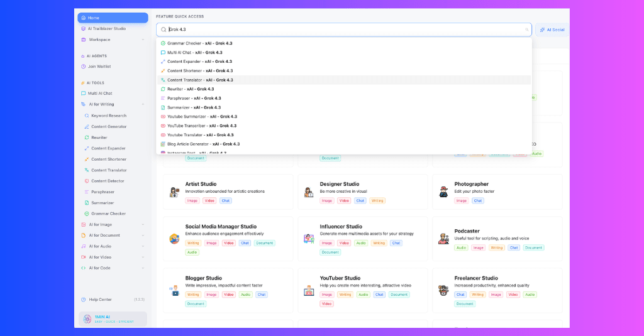The height and width of the screenshot is (336, 644).
Task: Click Join Waitlist under AI Agents
Action: [99, 67]
